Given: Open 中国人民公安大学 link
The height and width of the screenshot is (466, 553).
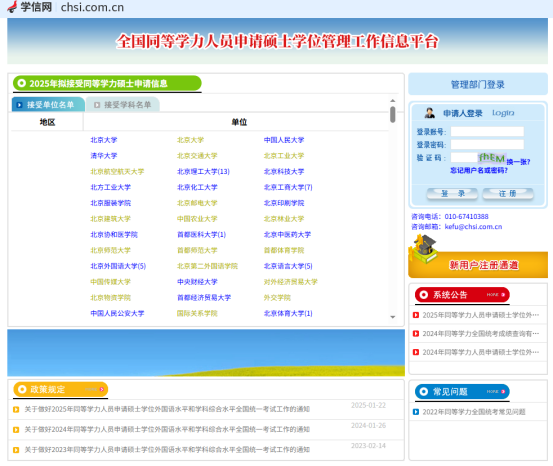Looking at the screenshot, I should 117,313.
